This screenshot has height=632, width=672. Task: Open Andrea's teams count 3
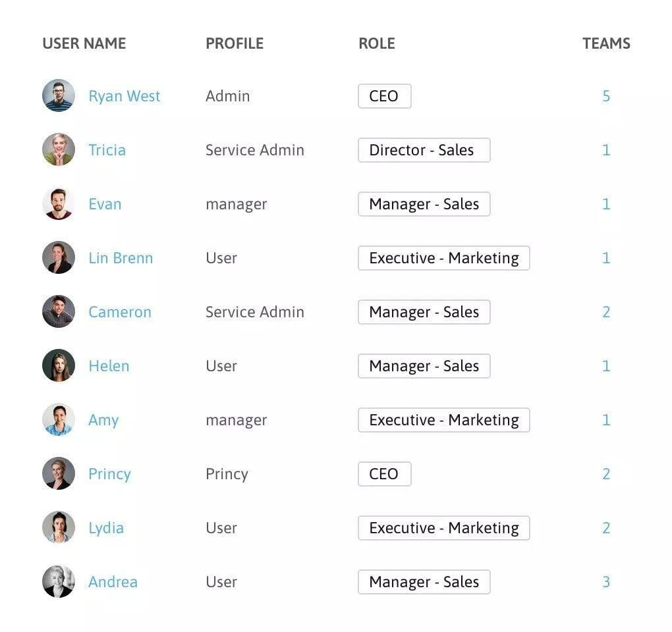click(x=606, y=582)
